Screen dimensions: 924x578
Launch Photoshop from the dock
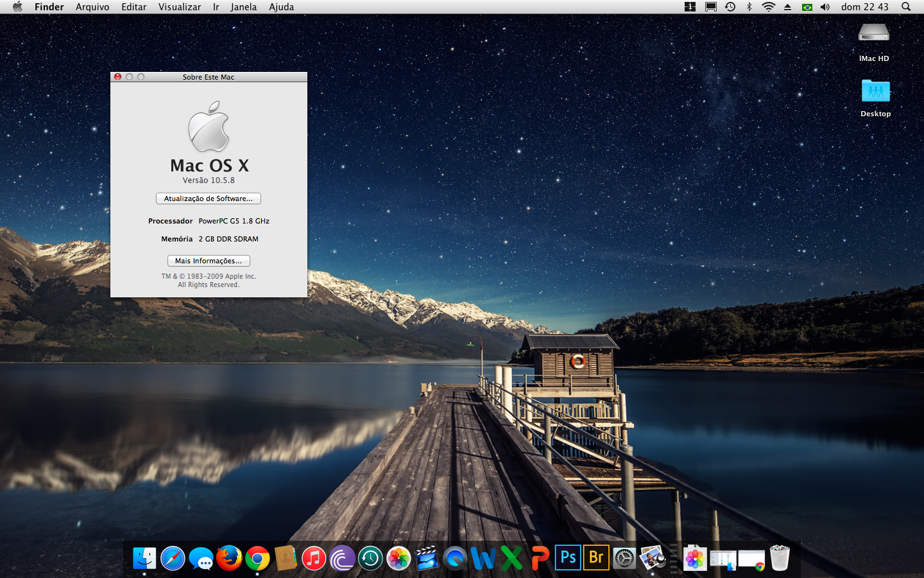point(568,557)
